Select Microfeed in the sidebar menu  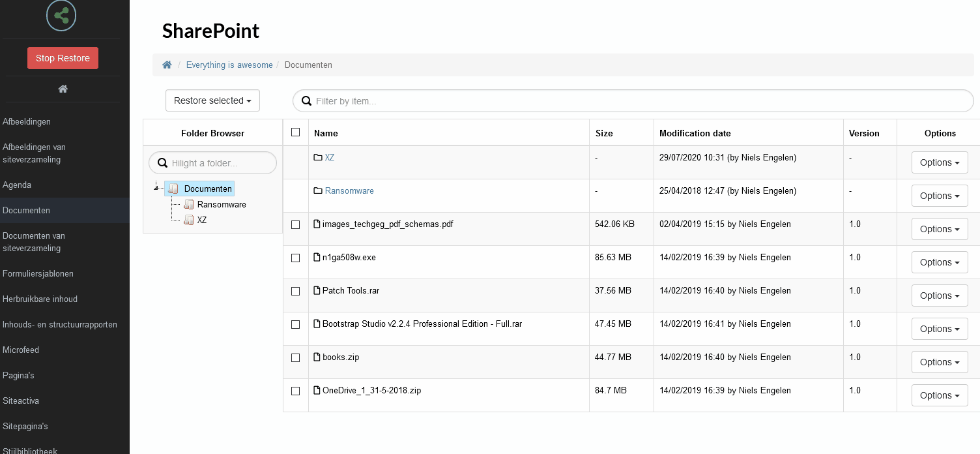21,350
